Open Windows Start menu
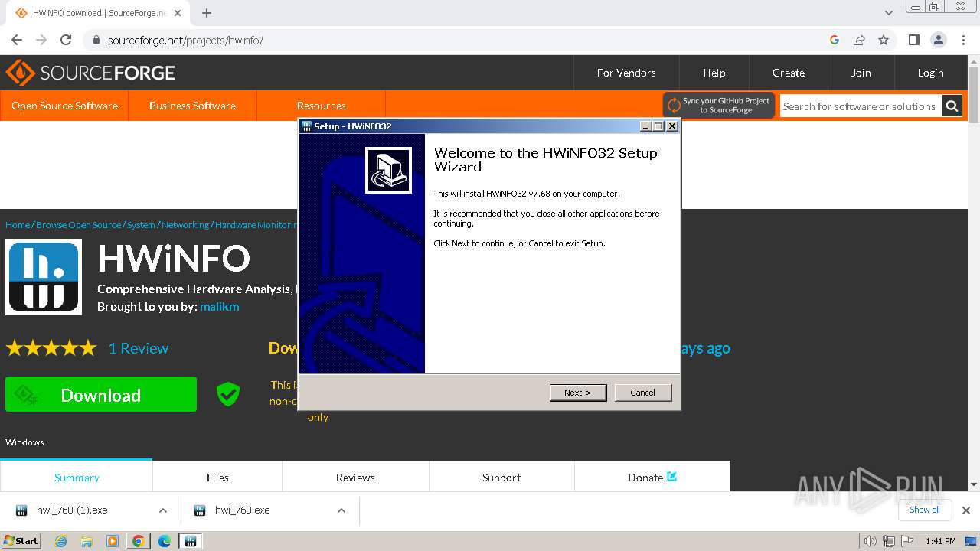Viewport: 980px width, 551px height. pyautogui.click(x=21, y=540)
